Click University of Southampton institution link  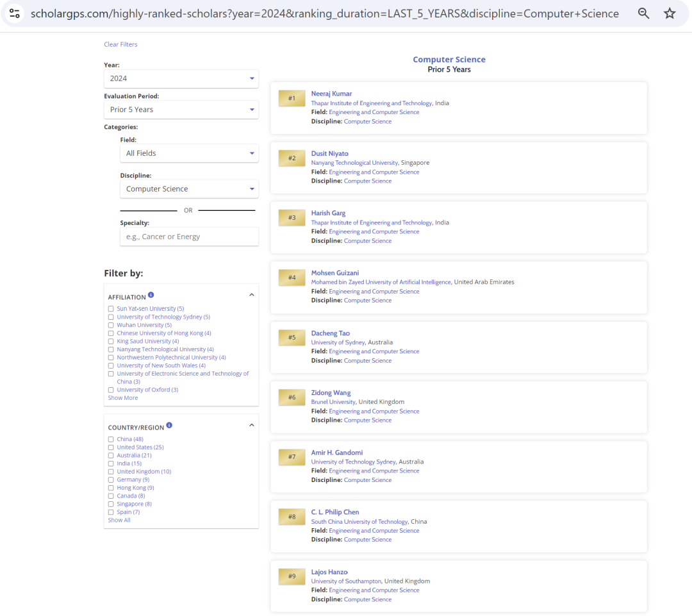[346, 581]
